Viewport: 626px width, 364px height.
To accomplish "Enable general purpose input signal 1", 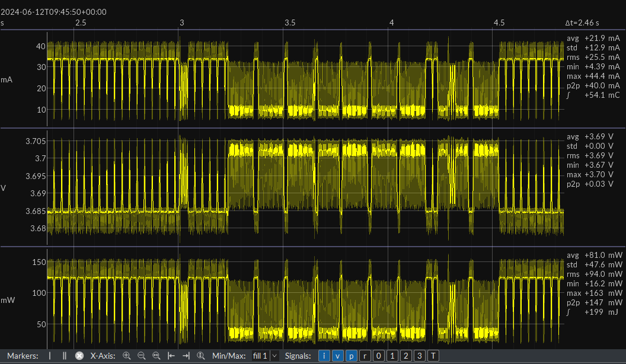I will coord(392,356).
